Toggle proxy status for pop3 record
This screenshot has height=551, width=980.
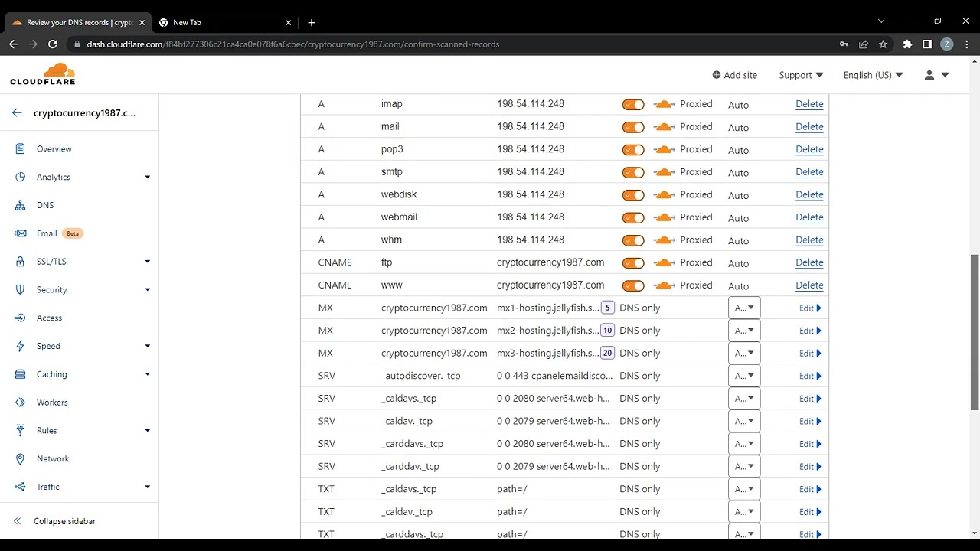tap(633, 149)
